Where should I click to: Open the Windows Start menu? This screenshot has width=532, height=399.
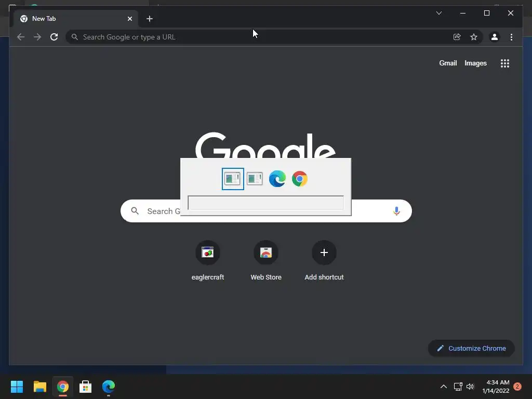click(17, 387)
